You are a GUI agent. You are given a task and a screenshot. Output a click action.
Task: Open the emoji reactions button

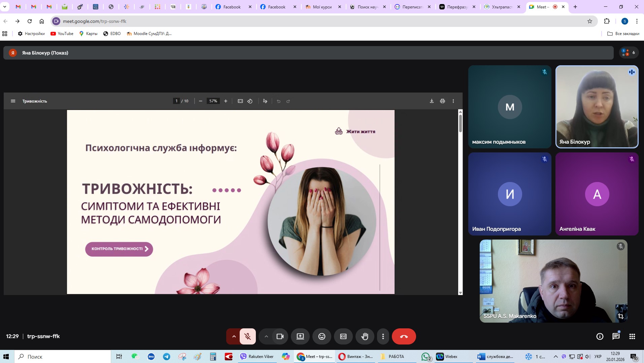[321, 336]
